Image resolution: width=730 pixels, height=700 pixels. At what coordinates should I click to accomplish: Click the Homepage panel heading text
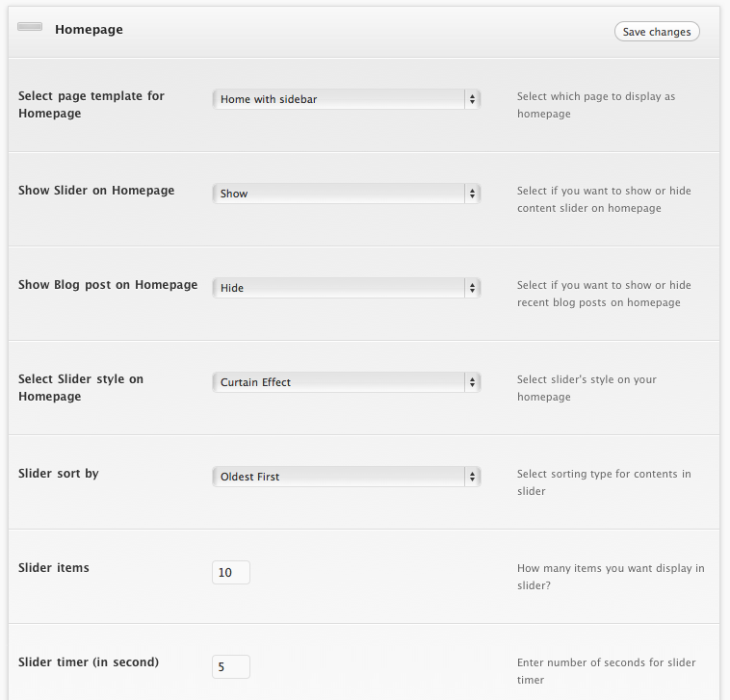89,30
